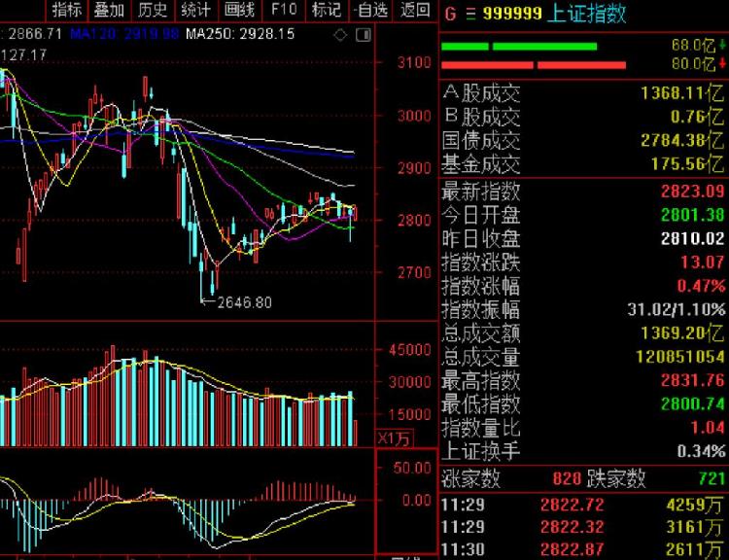The image size is (729, 560).
Task: Click the 最新指数 value 2823.09
Action: click(x=693, y=192)
